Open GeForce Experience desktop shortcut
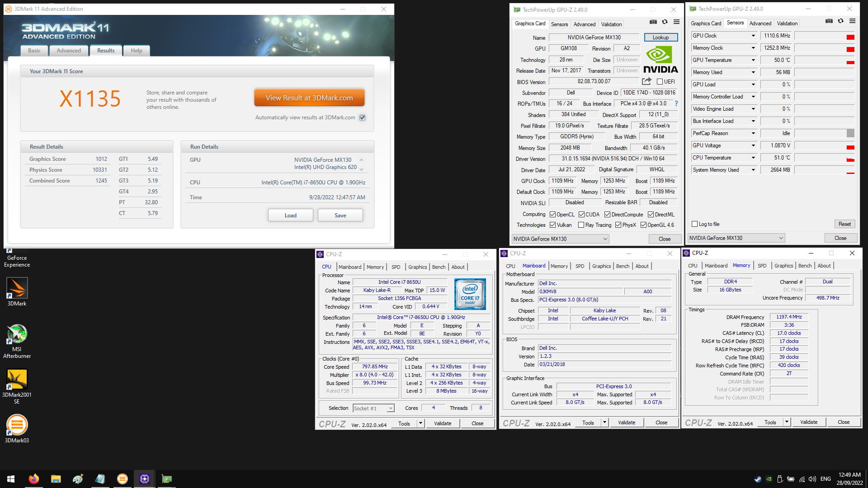The height and width of the screenshot is (488, 868). [17, 258]
